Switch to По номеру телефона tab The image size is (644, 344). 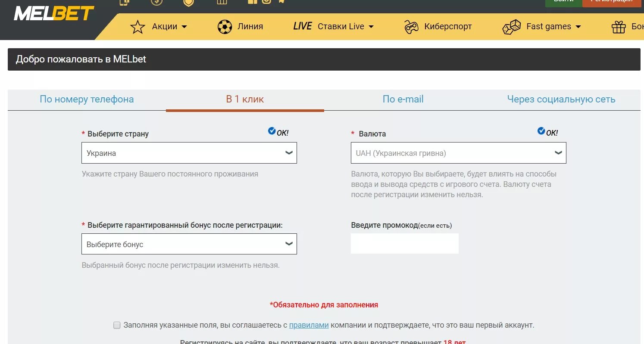[87, 99]
